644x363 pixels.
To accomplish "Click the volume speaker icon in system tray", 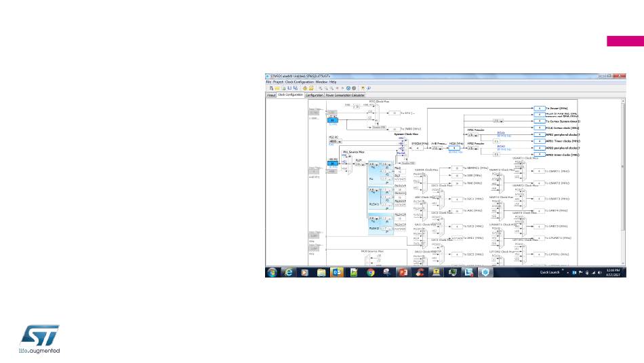I will [x=600, y=273].
